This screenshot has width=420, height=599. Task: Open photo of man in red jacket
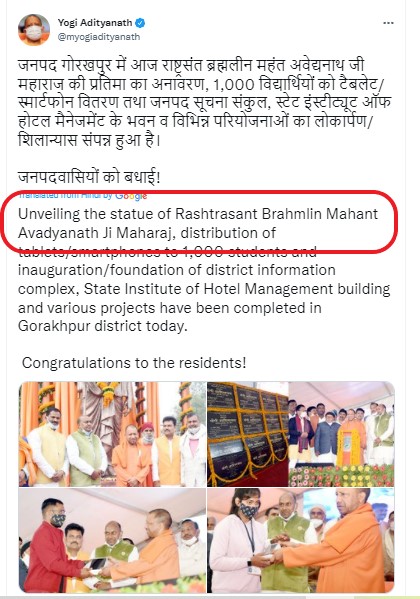[112, 540]
